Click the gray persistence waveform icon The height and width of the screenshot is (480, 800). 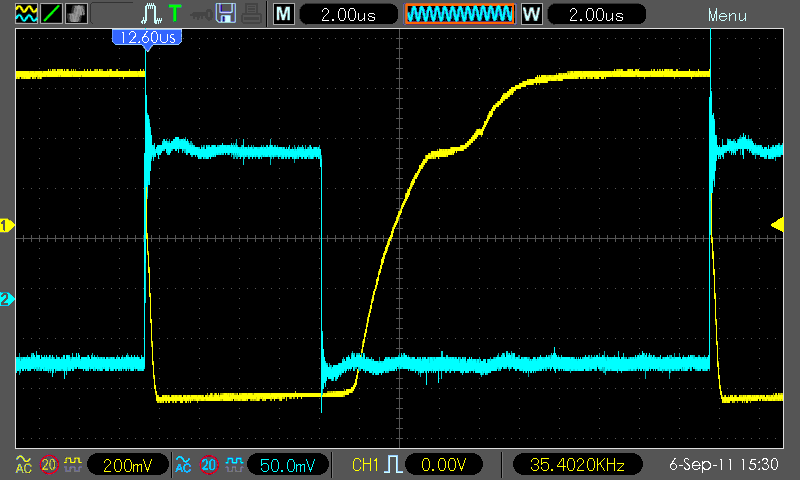(76, 14)
